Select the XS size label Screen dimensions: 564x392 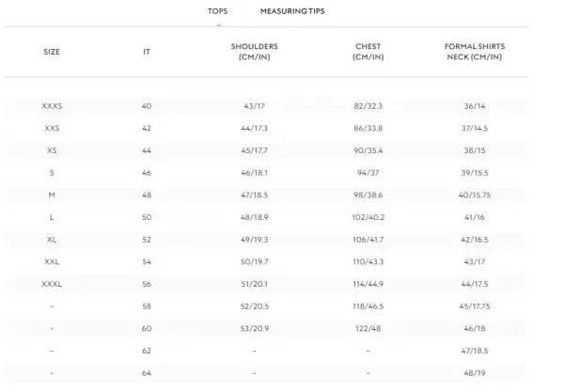click(52, 150)
